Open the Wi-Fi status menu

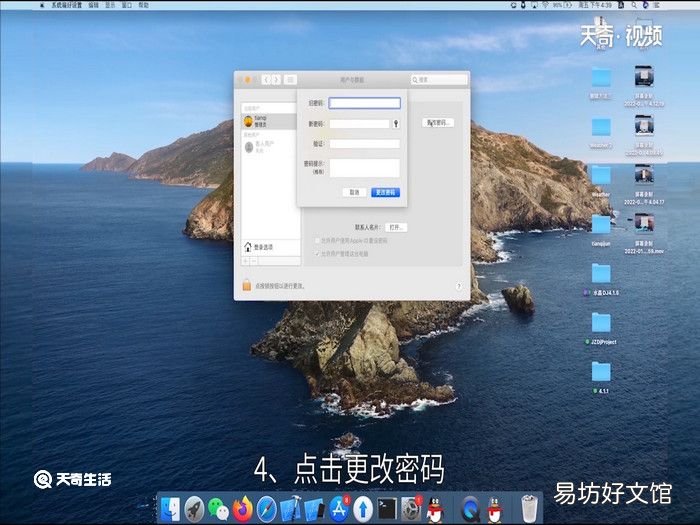(545, 5)
